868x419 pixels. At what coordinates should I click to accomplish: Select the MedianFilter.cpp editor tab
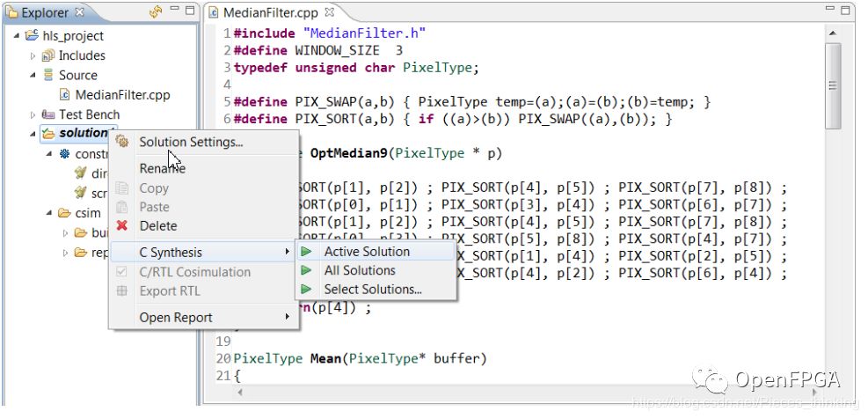click(271, 11)
